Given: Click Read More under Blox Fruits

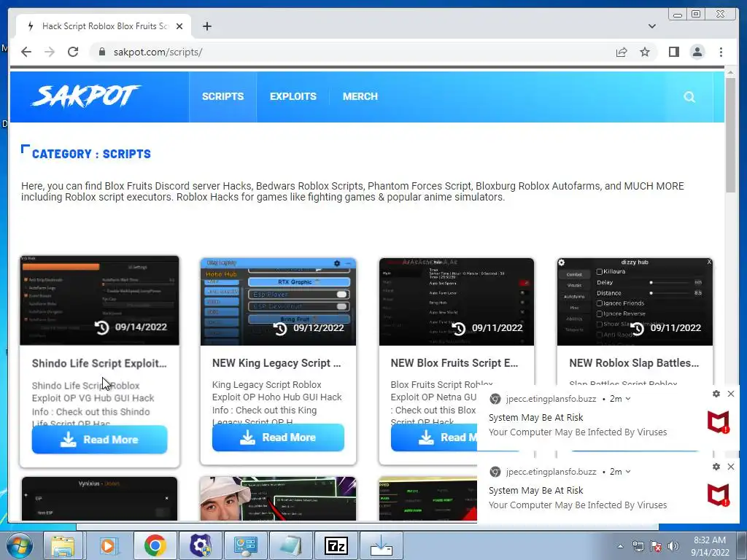Looking at the screenshot, I should [433, 437].
